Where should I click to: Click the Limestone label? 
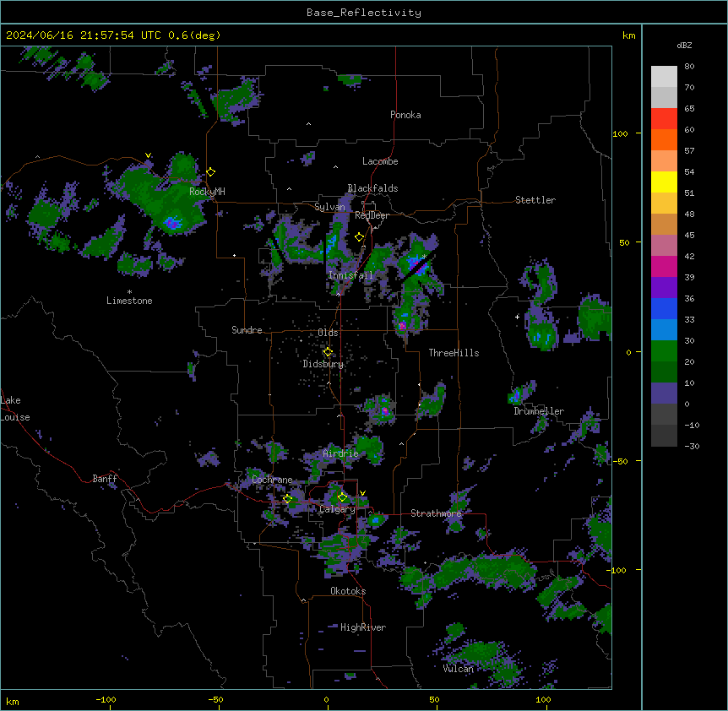click(x=129, y=301)
